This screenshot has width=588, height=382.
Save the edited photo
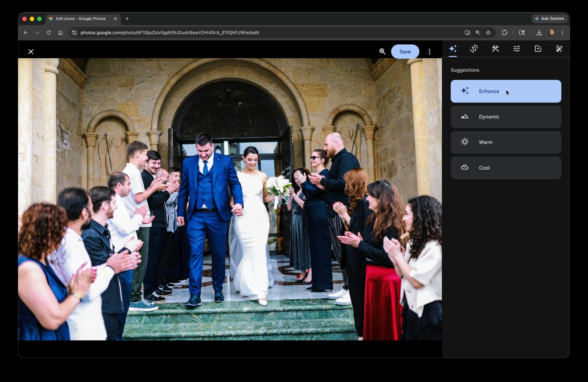point(405,51)
